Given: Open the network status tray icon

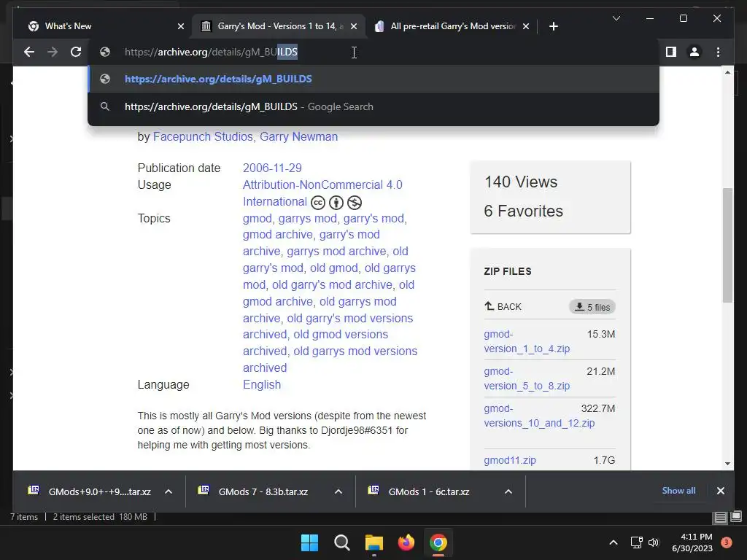Looking at the screenshot, I should [x=636, y=542].
